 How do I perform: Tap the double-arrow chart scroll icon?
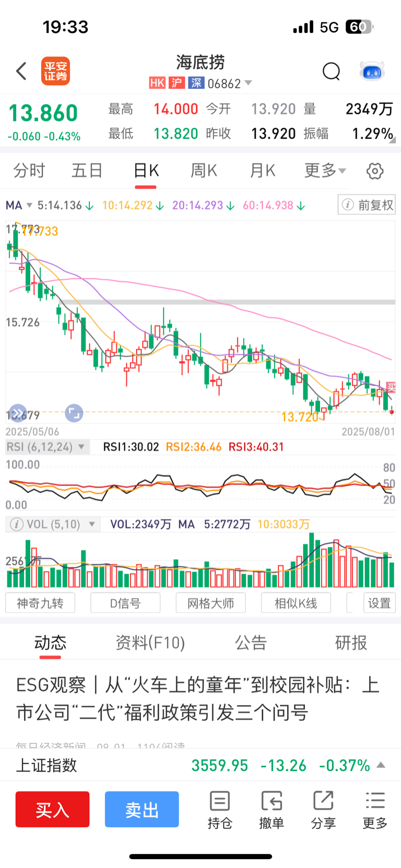point(17,413)
